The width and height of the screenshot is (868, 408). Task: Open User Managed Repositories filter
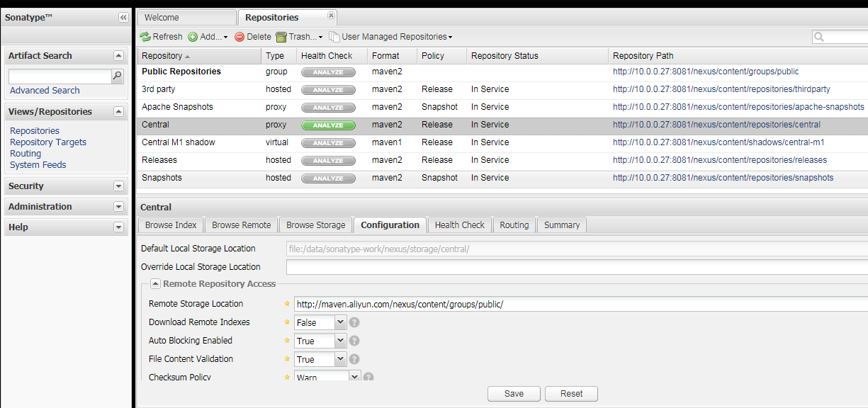[390, 37]
